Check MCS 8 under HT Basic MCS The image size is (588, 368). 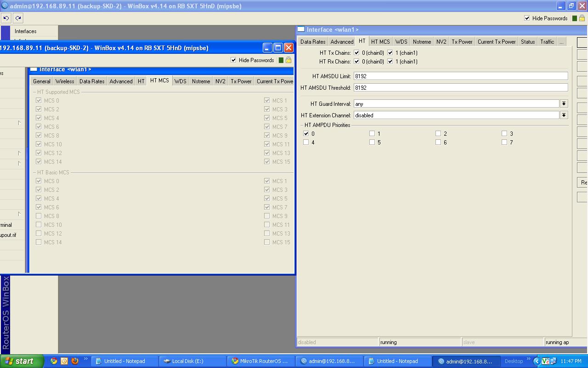[39, 216]
